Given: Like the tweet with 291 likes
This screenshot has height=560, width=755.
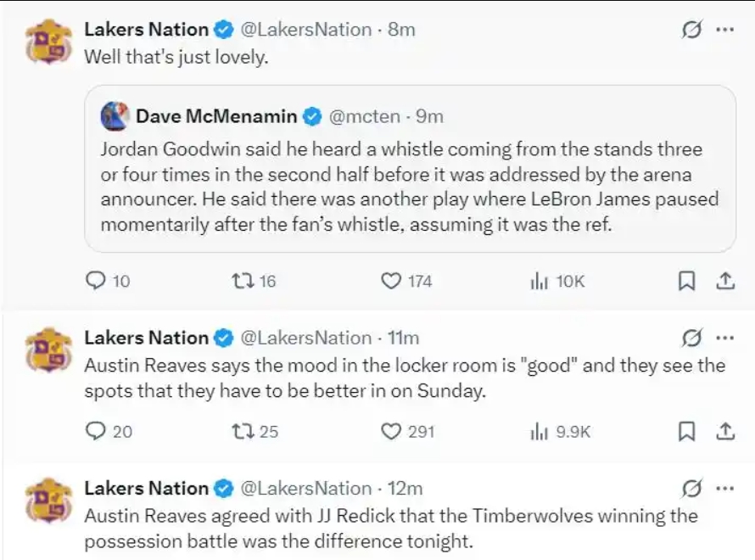Looking at the screenshot, I should pos(391,431).
